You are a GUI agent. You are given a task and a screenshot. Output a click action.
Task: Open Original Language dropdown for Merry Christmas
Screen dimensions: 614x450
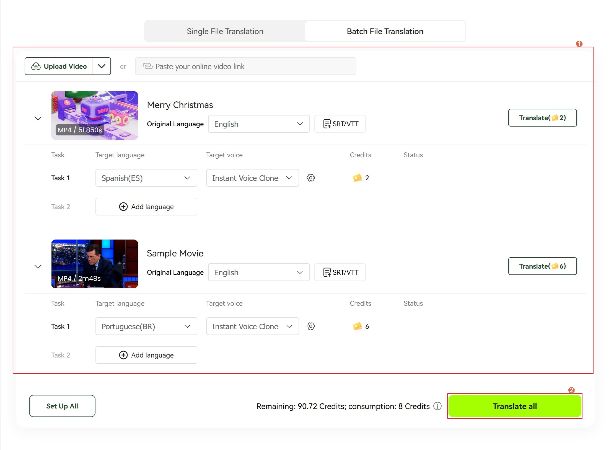point(259,124)
